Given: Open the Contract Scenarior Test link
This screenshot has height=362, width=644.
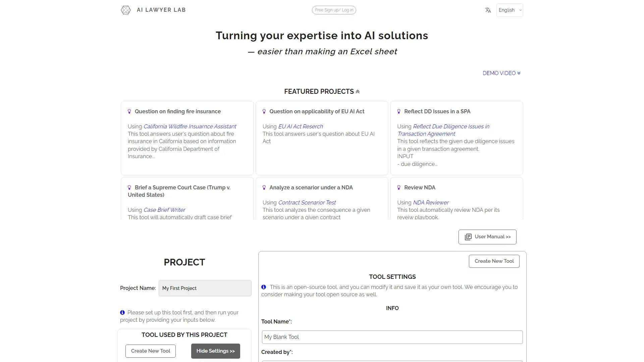Looking at the screenshot, I should click(307, 202).
